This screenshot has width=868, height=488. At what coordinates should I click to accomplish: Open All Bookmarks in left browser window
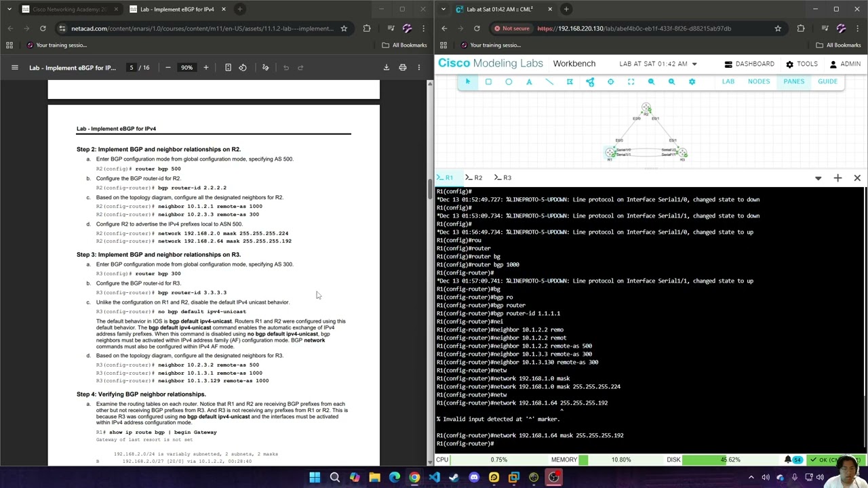(404, 45)
